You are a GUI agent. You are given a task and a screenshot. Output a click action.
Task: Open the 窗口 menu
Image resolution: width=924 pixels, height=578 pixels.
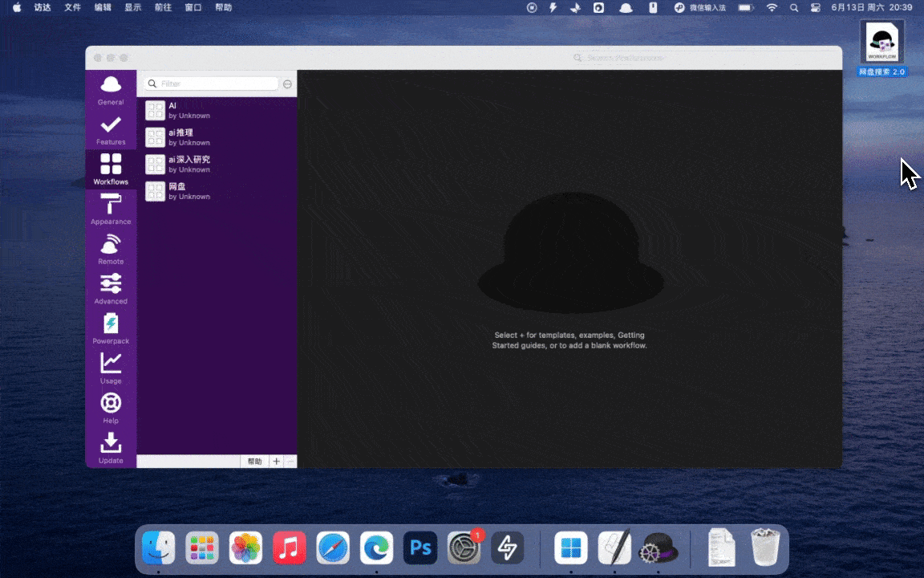[193, 8]
